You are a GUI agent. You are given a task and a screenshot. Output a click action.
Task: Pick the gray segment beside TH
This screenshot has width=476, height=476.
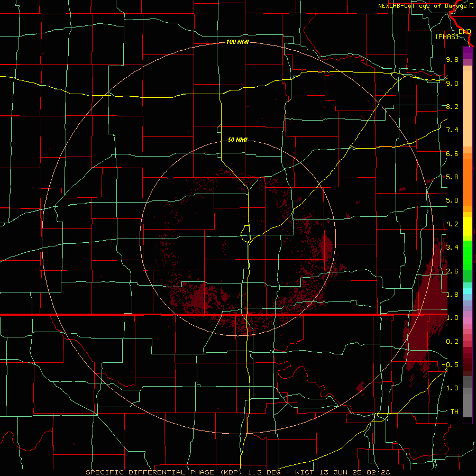[467, 406]
